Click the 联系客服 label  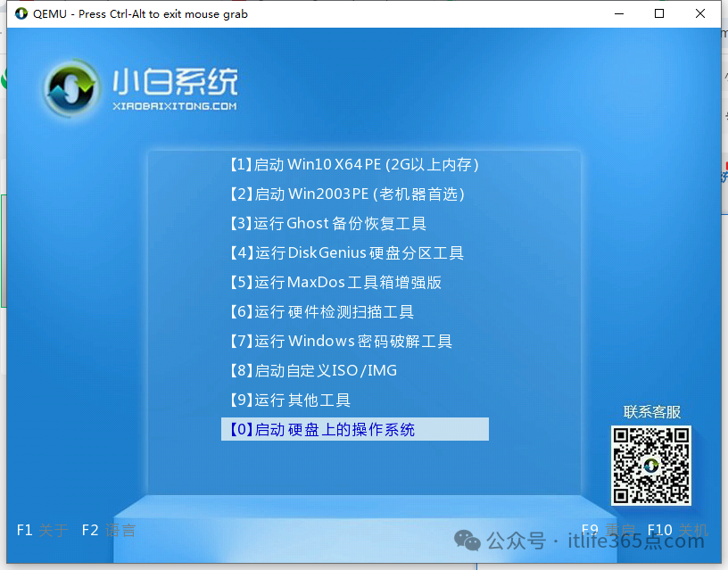[x=651, y=412]
